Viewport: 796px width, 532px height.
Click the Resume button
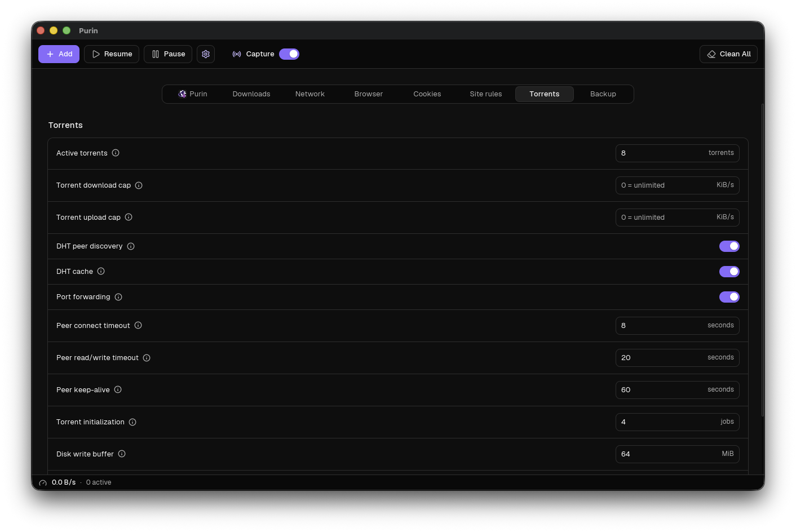pyautogui.click(x=112, y=54)
